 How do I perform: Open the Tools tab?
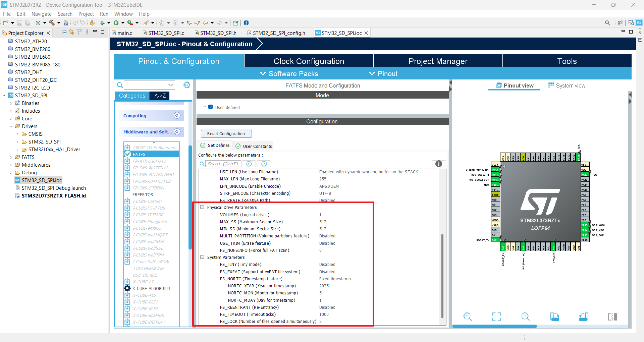pyautogui.click(x=567, y=61)
